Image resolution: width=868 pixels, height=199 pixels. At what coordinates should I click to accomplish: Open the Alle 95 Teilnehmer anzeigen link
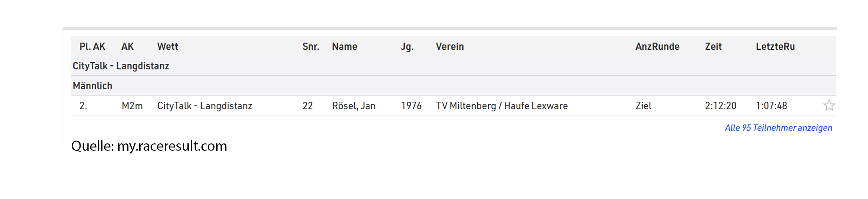(778, 128)
